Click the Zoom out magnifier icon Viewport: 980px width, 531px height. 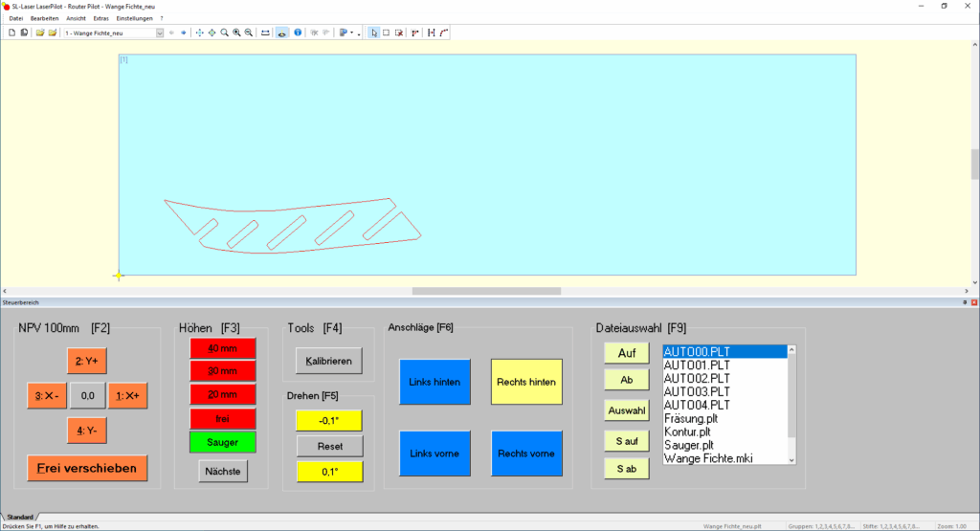[249, 33]
